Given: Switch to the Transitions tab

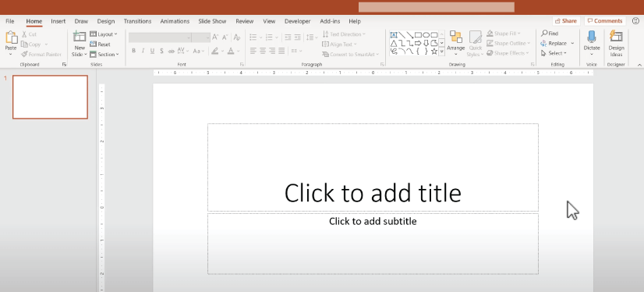Looking at the screenshot, I should (x=137, y=21).
